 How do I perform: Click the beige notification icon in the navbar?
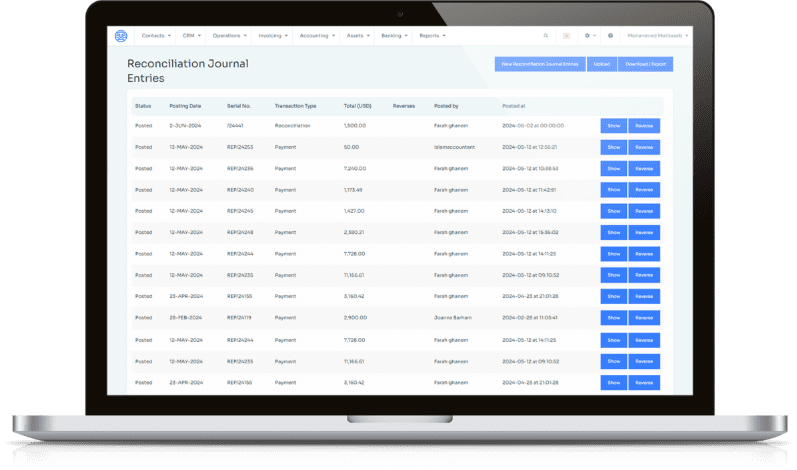click(x=566, y=36)
